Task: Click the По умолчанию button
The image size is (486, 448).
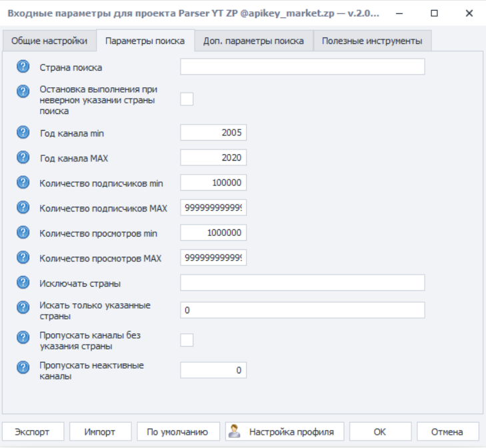Action: click(x=178, y=431)
